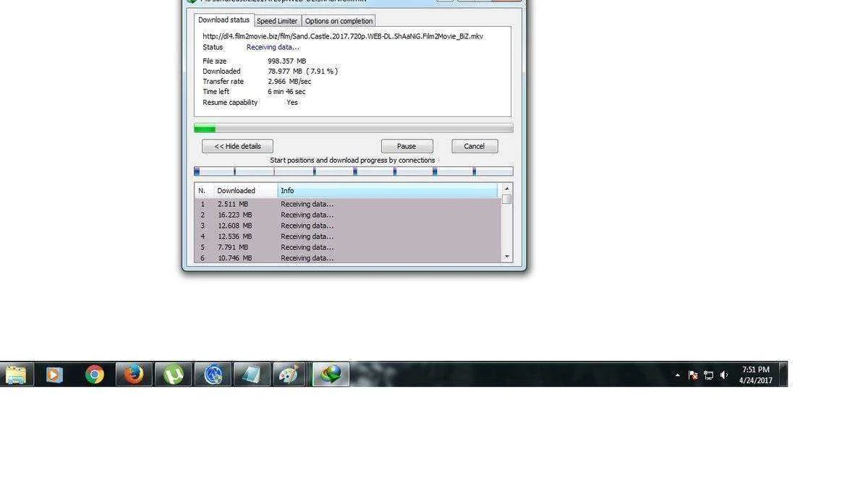Click Downloaded value 78.977 MB
Screen dimensions: 868x488
[x=285, y=72]
